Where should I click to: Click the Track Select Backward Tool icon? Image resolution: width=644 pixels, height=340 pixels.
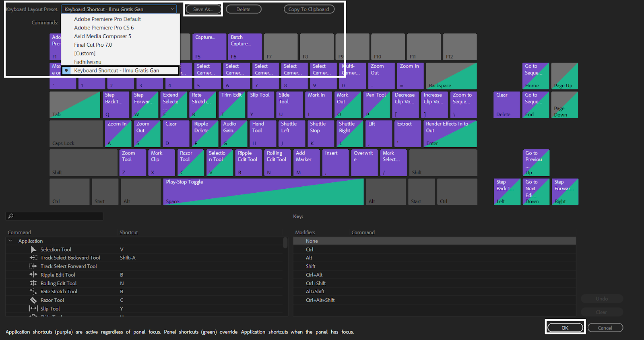33,258
